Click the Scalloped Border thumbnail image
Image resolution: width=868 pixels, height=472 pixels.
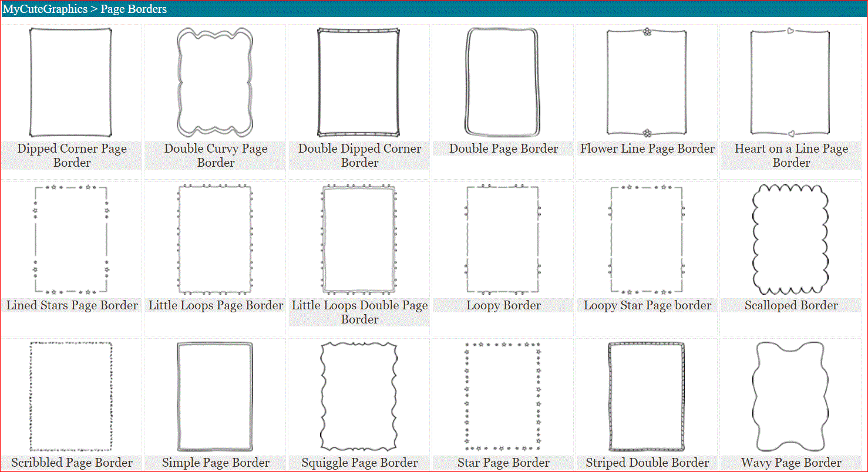click(790, 239)
